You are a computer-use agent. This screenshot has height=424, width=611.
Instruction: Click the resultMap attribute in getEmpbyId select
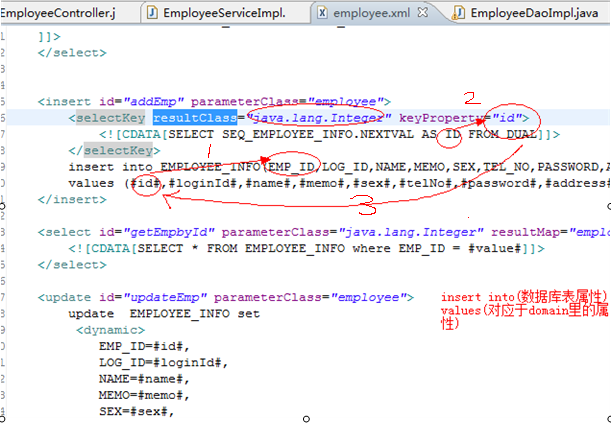coord(526,232)
